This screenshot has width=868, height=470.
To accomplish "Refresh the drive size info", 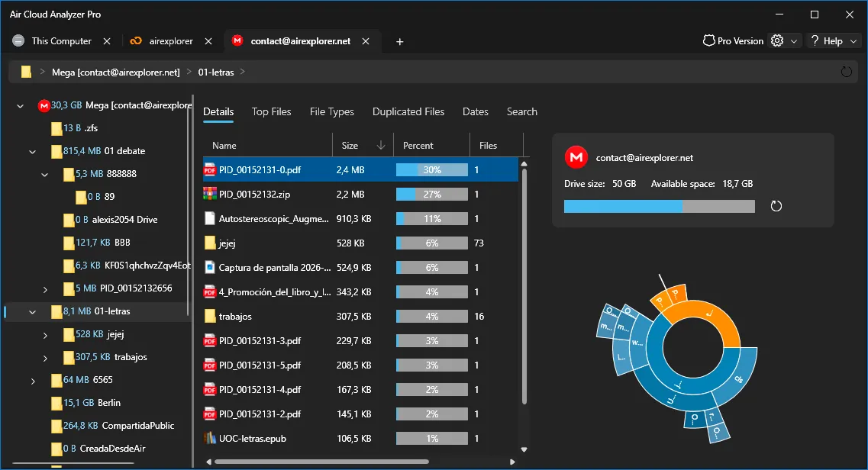I will (776, 206).
